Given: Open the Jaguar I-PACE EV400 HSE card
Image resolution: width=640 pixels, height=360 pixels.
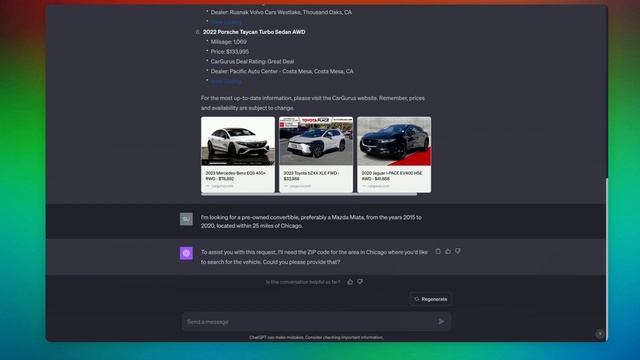Looking at the screenshot, I should [394, 154].
